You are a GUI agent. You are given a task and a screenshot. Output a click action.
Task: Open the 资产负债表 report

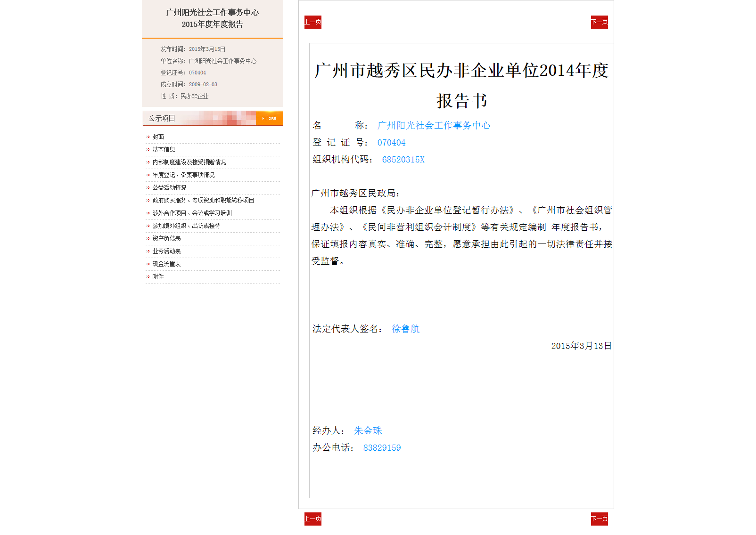click(x=166, y=238)
